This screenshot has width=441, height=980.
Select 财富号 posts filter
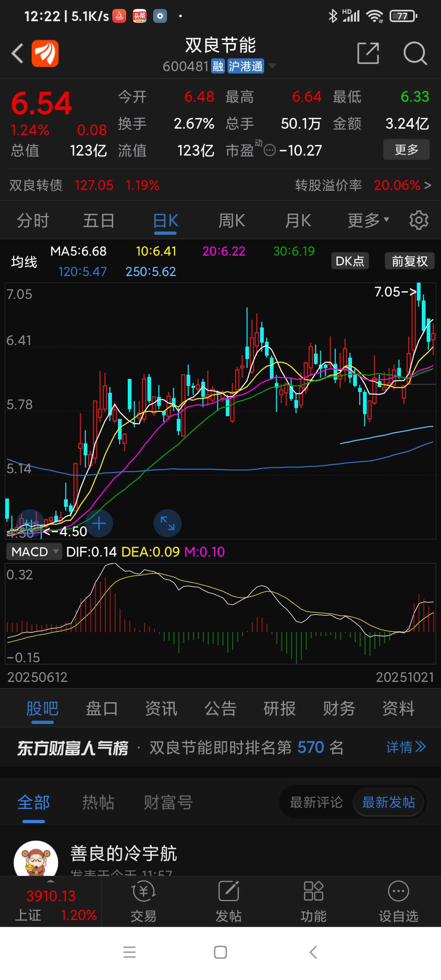[168, 802]
